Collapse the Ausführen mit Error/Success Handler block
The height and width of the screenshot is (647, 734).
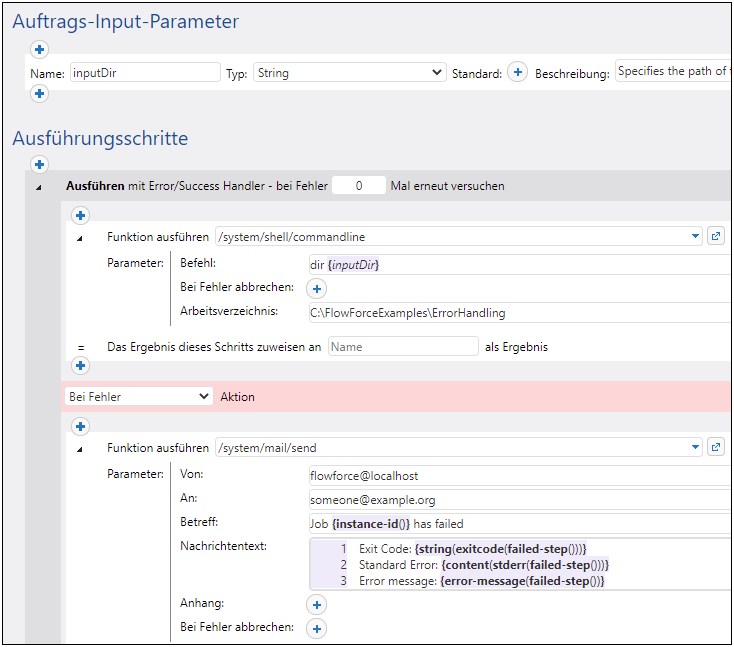(x=40, y=187)
